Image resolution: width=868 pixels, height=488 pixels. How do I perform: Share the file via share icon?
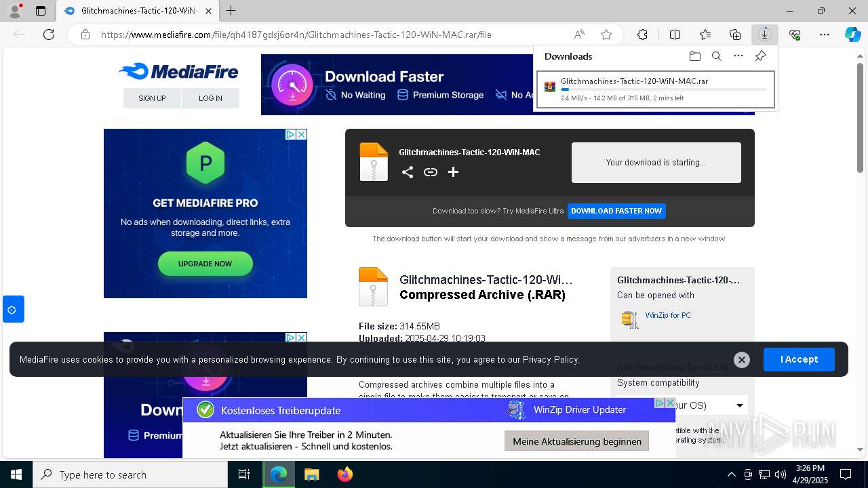[408, 172]
